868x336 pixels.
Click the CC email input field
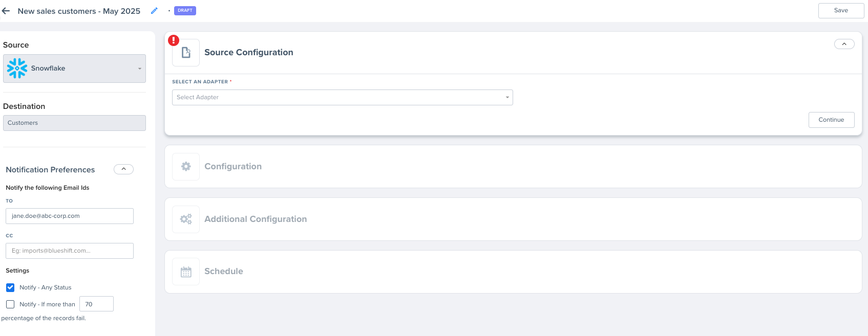point(70,251)
